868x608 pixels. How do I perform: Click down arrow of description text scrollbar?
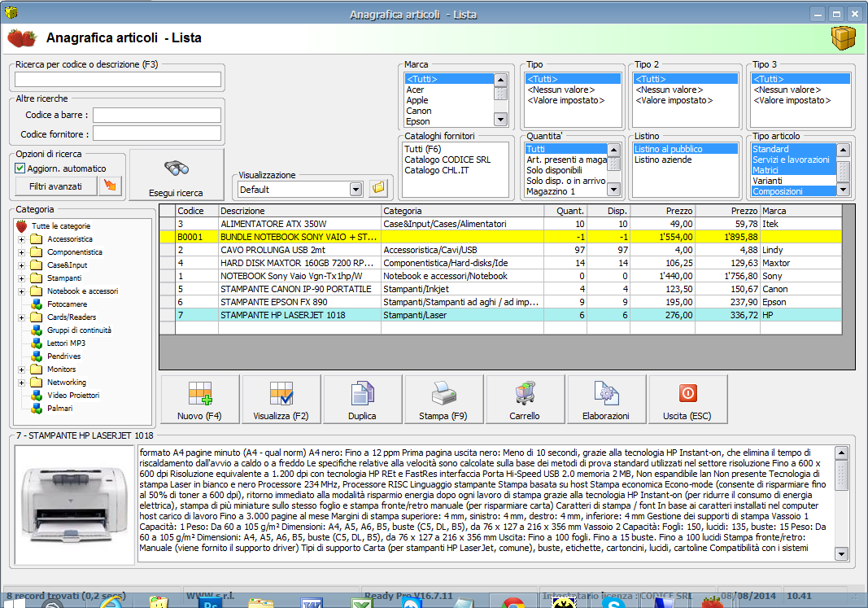(x=841, y=553)
